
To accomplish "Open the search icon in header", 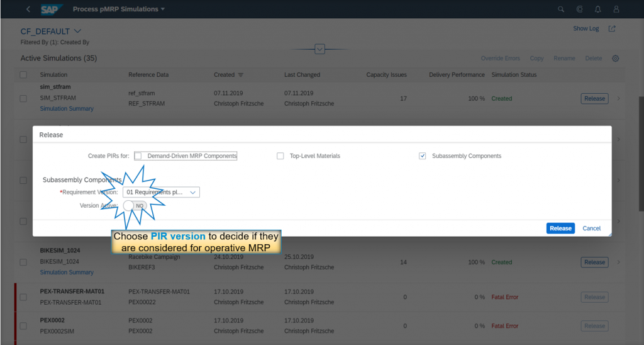I will tap(560, 9).
